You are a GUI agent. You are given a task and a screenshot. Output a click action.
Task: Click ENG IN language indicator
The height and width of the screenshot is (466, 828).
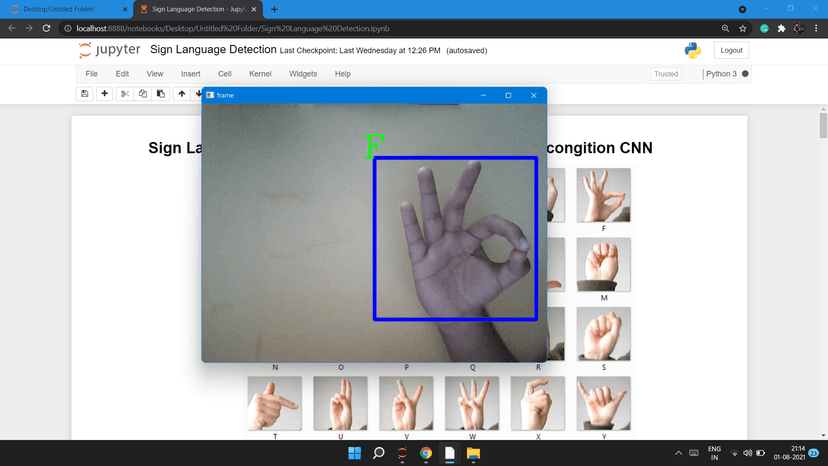tap(714, 453)
